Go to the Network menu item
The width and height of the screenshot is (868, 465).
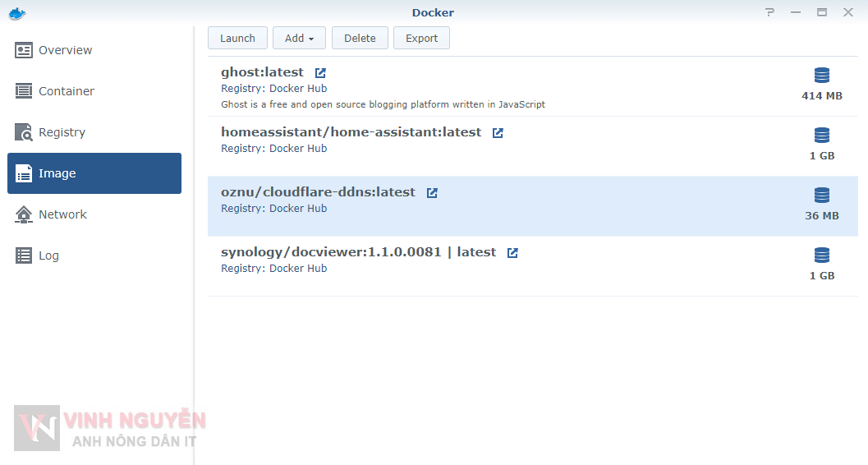tap(94, 214)
